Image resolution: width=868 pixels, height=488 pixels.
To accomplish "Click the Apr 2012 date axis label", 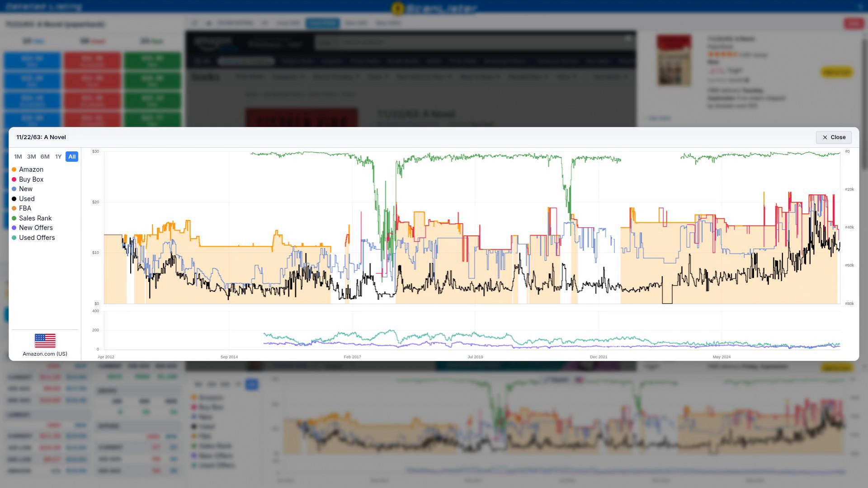I will (106, 357).
